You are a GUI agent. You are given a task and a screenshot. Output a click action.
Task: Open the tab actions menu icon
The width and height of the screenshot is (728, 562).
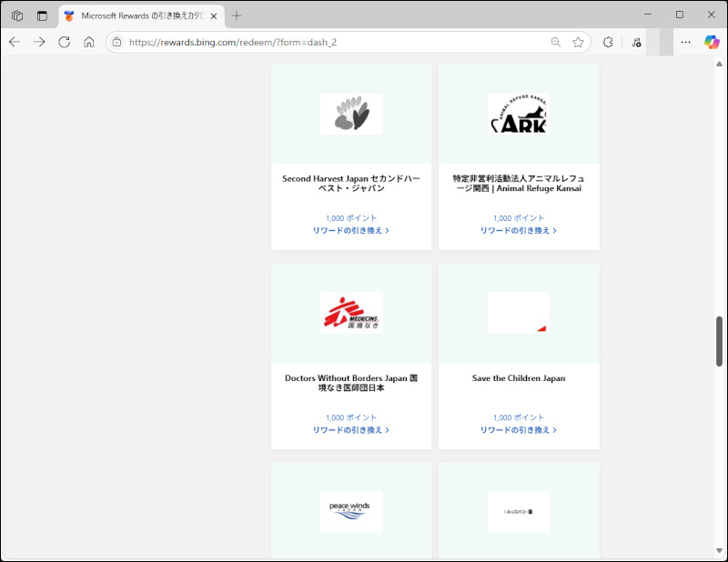(x=42, y=15)
